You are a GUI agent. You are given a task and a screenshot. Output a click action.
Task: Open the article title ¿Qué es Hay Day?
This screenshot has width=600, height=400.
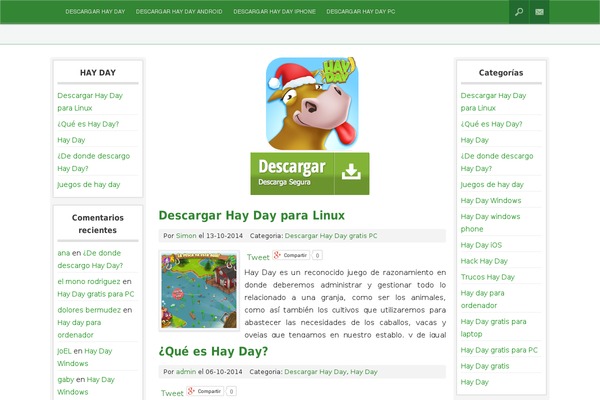tap(214, 351)
